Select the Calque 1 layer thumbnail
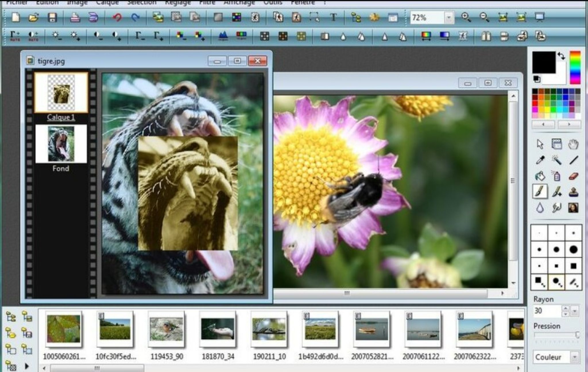Screen dimensions: 588x372 click(x=61, y=92)
